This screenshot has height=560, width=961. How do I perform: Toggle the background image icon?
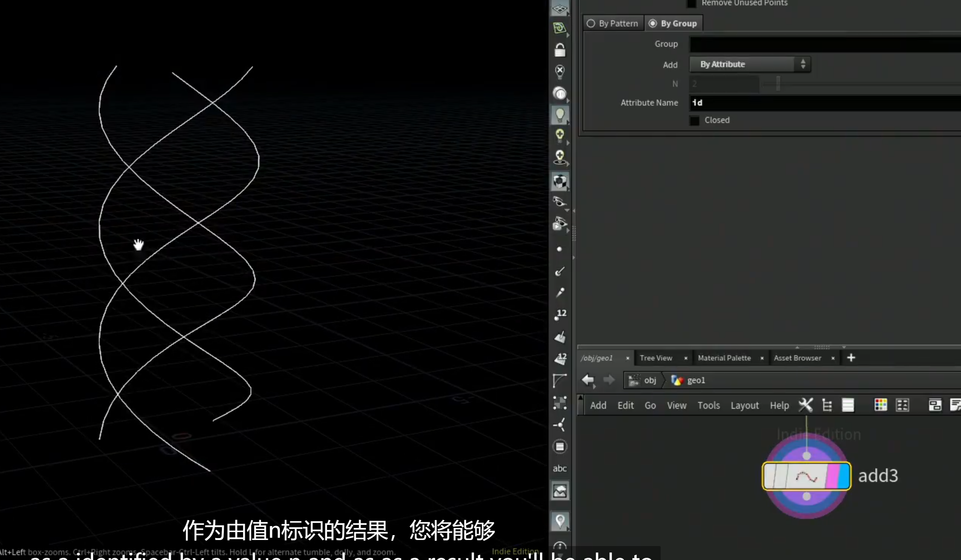560,491
